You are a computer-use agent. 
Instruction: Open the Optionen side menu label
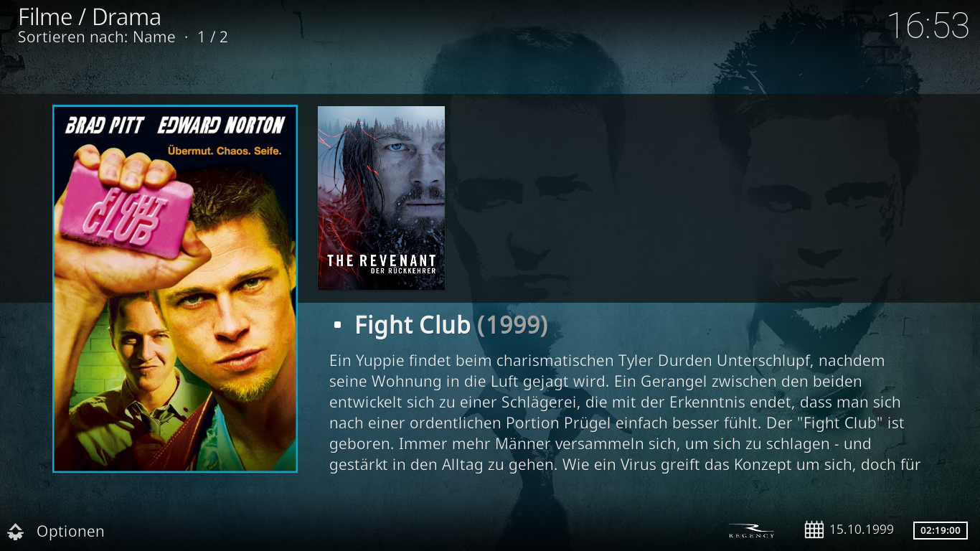click(x=70, y=532)
